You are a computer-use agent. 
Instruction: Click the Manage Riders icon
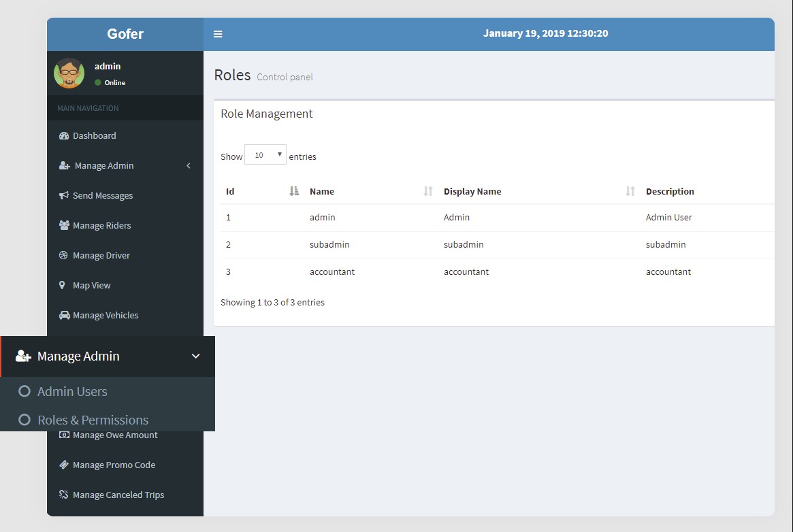(x=64, y=225)
